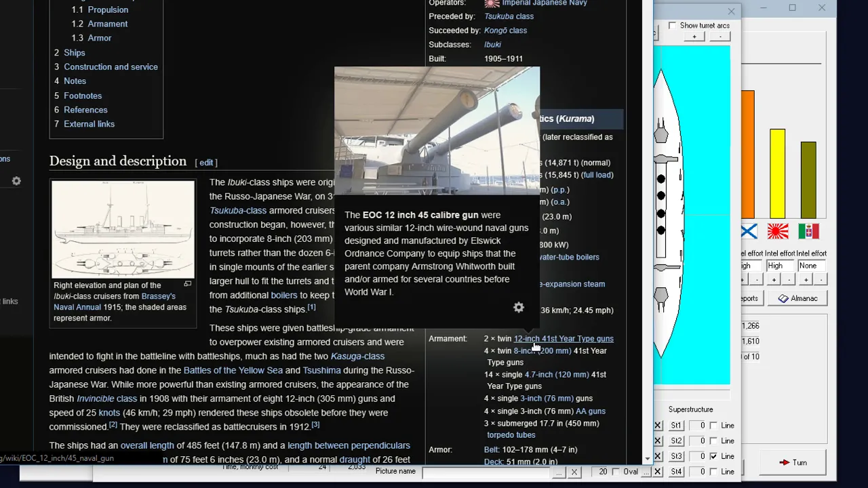Go to the Footnotes section in contents
Viewport: 868px width, 488px height.
pos(83,96)
